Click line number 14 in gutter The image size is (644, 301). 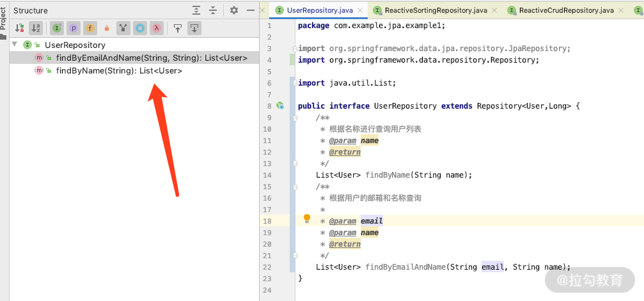click(x=267, y=175)
